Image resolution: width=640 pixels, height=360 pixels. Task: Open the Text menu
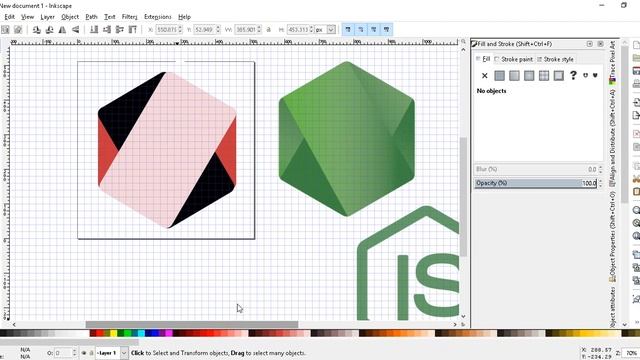tap(109, 17)
